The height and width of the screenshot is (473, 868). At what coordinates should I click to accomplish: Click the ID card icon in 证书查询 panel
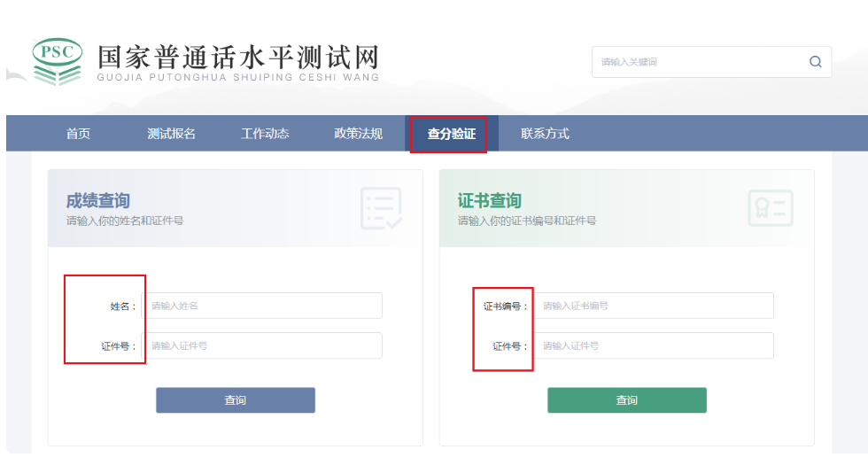[x=770, y=208]
